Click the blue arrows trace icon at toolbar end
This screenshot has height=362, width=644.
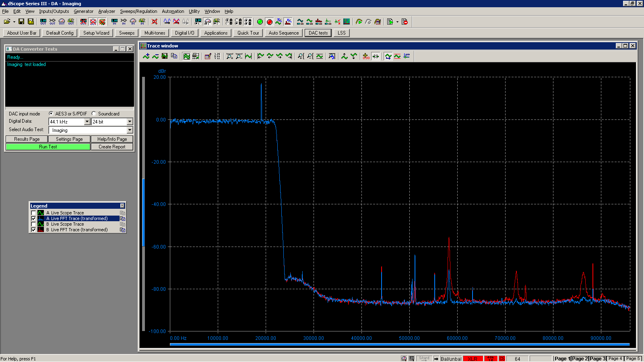(407, 56)
